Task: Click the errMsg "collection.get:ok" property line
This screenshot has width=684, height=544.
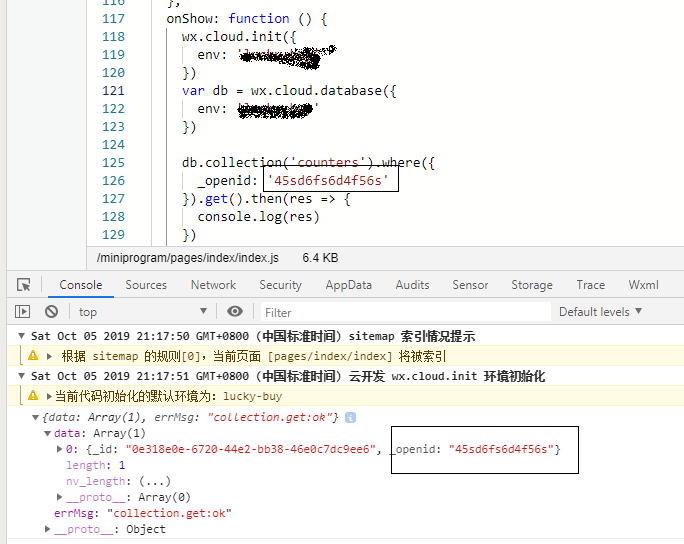Action: click(143, 513)
